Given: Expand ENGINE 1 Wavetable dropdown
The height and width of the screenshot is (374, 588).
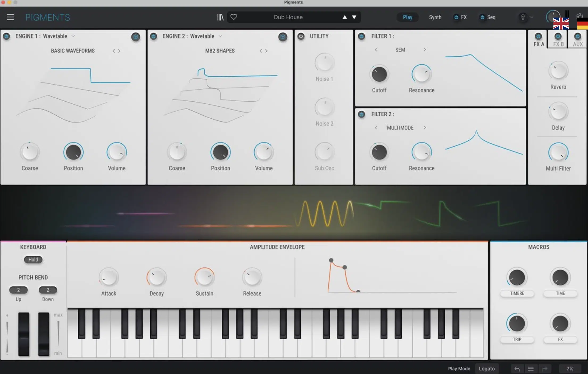Looking at the screenshot, I should (73, 36).
